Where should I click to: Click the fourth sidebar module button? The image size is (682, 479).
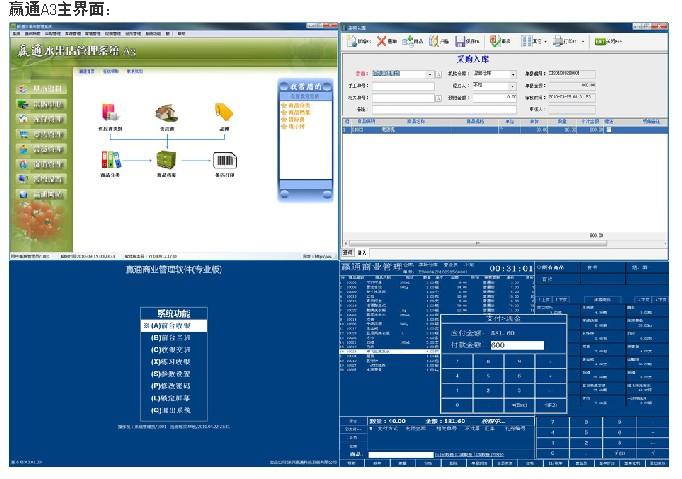41,134
